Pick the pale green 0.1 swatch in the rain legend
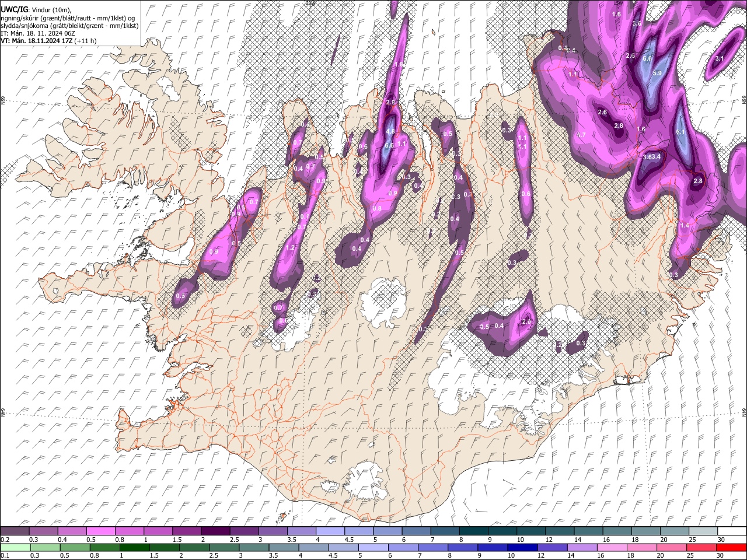The height and width of the screenshot is (560, 747). tap(15, 547)
